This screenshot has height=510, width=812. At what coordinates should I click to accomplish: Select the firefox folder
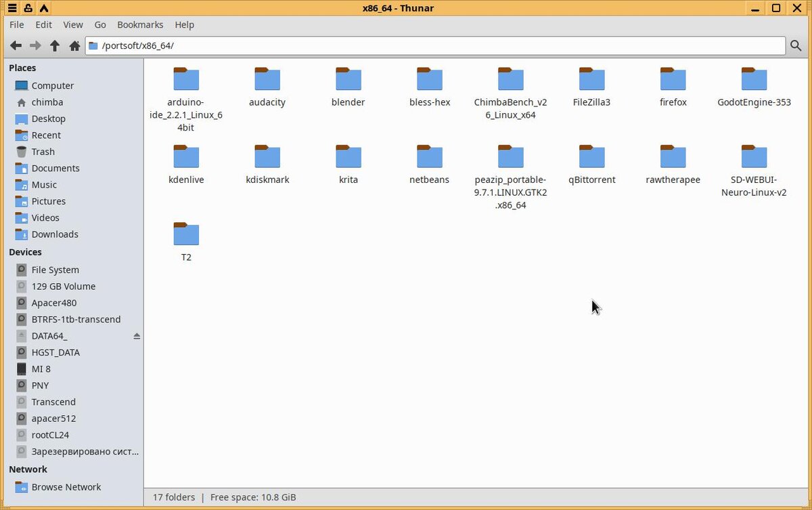(x=673, y=87)
